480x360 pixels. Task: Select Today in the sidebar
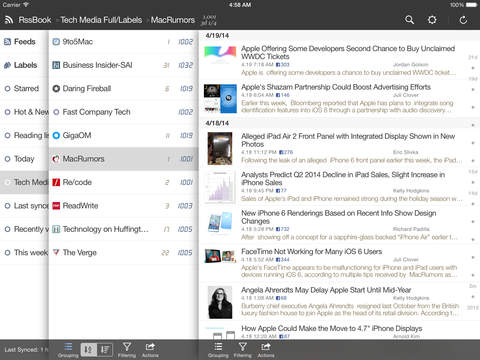[x=24, y=159]
